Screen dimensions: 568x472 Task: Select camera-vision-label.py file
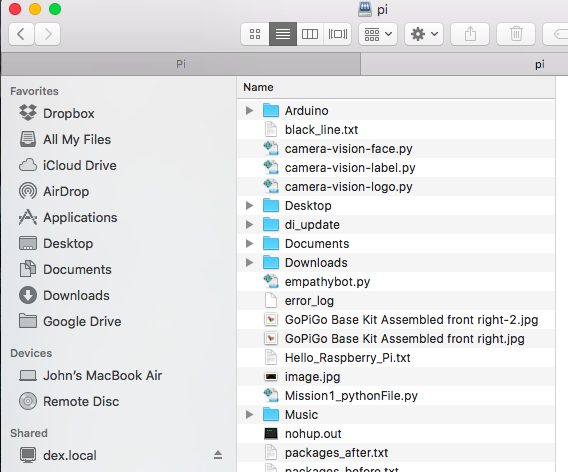[x=396, y=168]
